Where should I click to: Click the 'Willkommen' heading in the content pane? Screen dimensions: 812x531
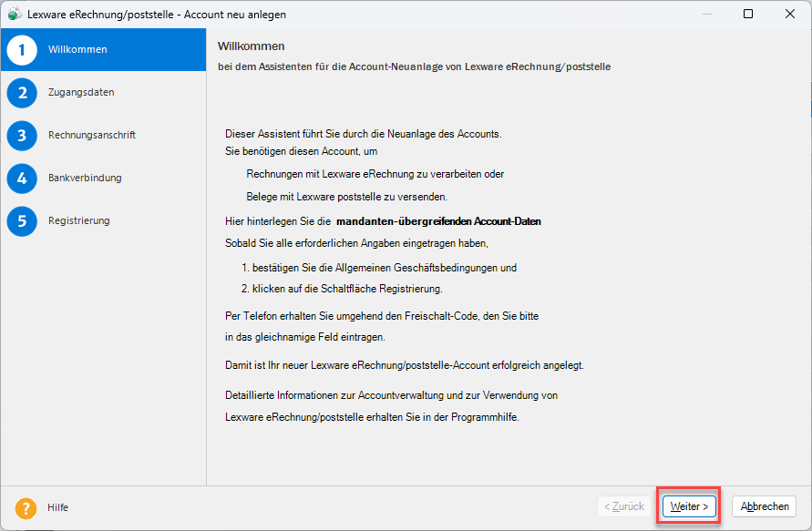pos(252,46)
